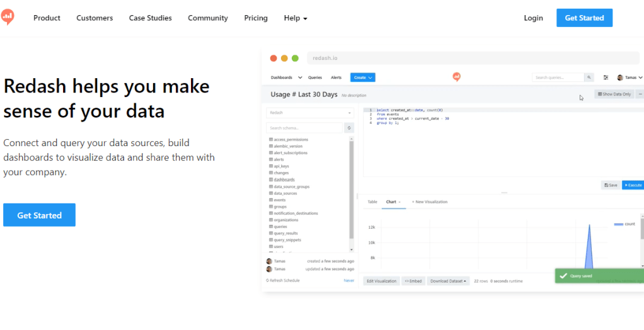Screen dimensions: 644x330
Task: Click the Redash logo inside the app navbar
Action: 456,77
